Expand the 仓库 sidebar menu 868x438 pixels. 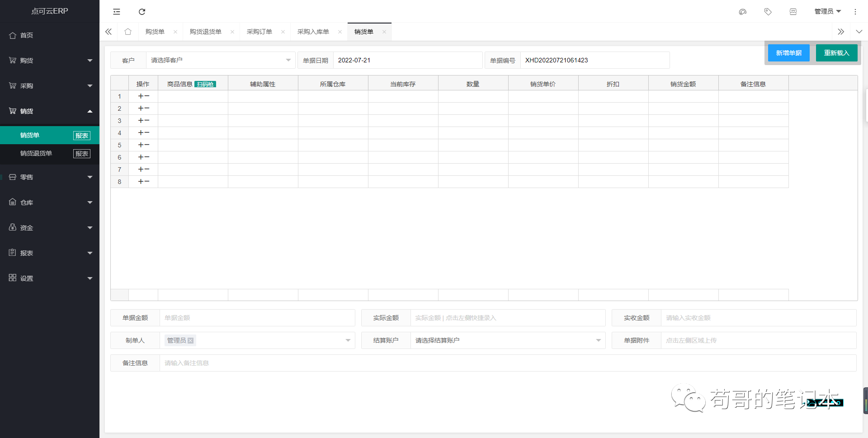point(50,203)
